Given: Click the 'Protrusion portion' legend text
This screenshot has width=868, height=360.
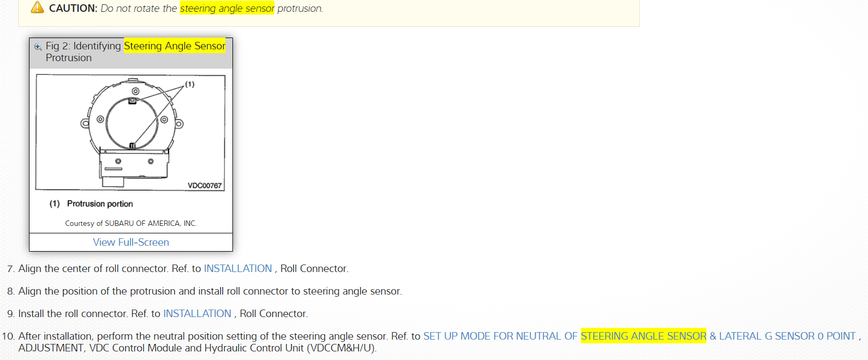Looking at the screenshot, I should pyautogui.click(x=100, y=204).
